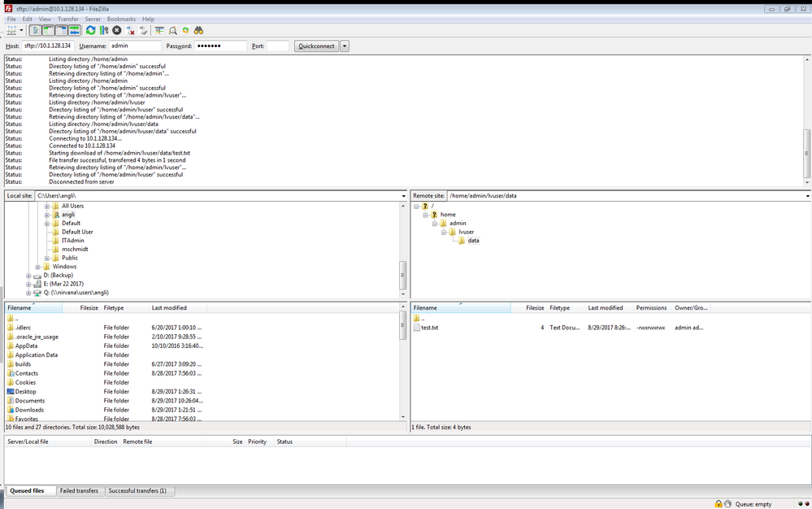The height and width of the screenshot is (509, 812).
Task: Expand the Windows folder node
Action: (38, 268)
